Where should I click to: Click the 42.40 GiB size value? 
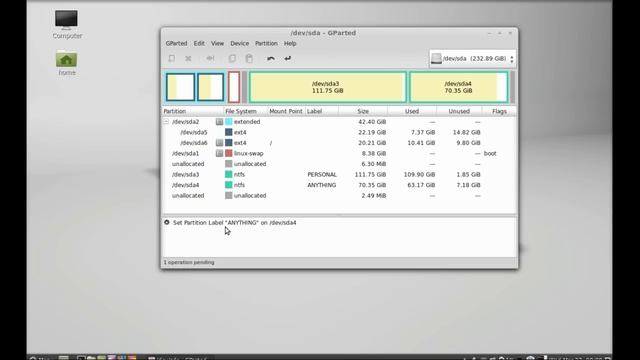tap(372, 122)
